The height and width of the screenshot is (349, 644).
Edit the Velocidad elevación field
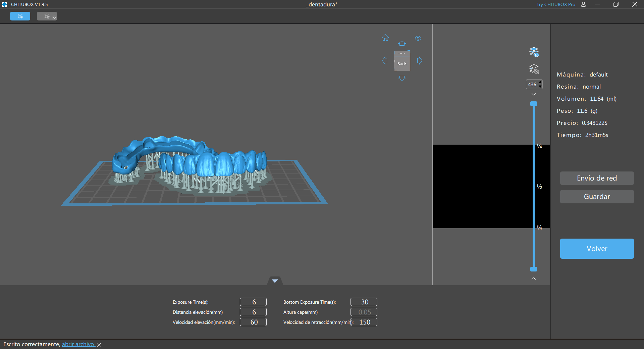253,322
